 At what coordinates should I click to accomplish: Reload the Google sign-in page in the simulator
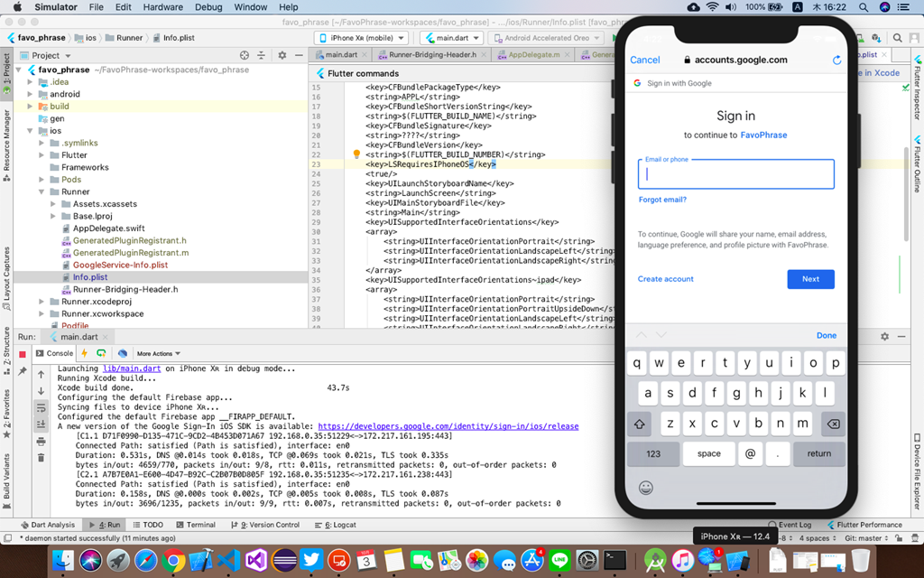click(836, 61)
